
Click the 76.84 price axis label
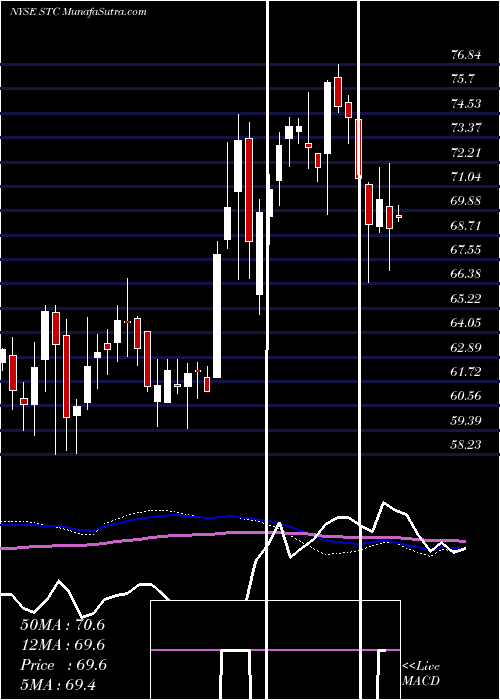pos(466,55)
